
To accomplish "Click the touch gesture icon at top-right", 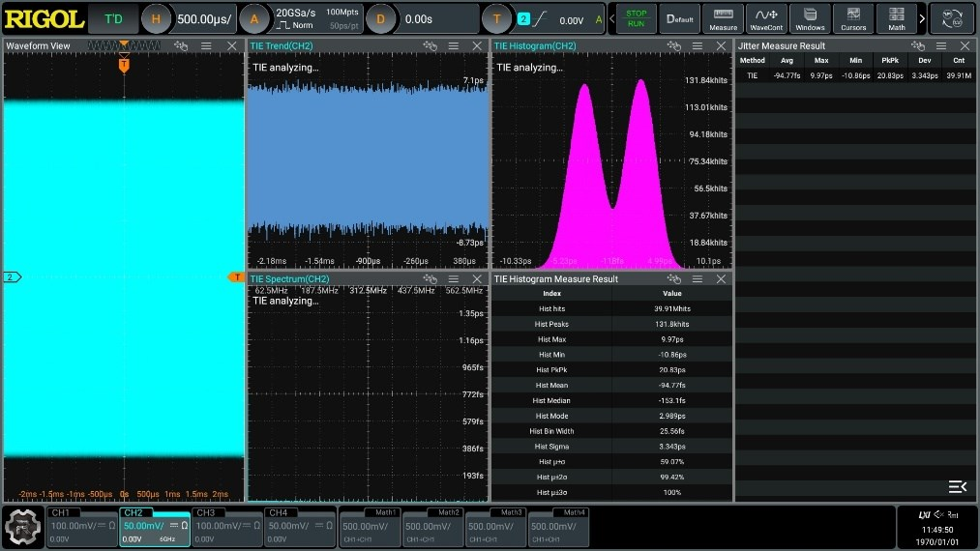I will [953, 18].
